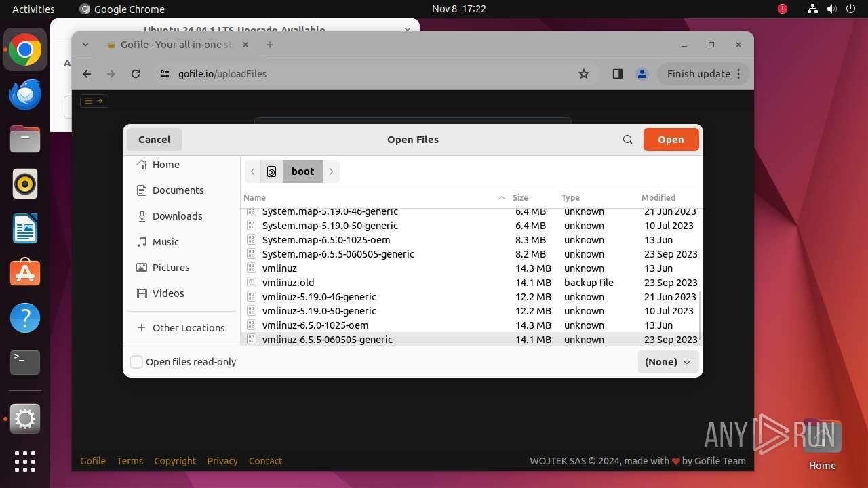Go back with Chrome's back arrow
Screen dimensions: 868x488
tap(87, 74)
